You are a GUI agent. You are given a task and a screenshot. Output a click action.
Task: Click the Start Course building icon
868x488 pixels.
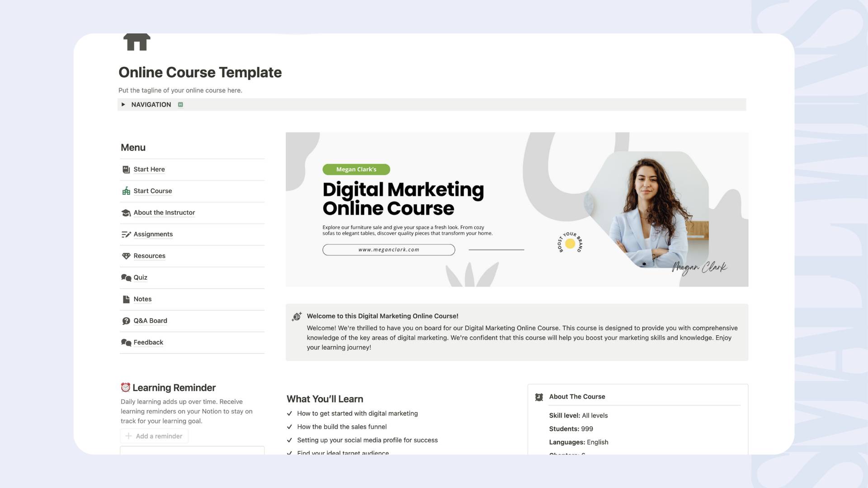coord(126,191)
